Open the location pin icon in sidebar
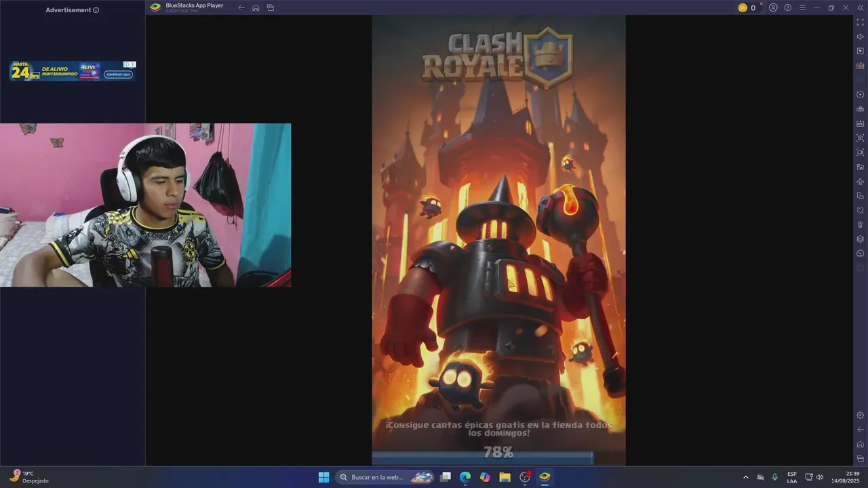The image size is (868, 488). point(860,224)
